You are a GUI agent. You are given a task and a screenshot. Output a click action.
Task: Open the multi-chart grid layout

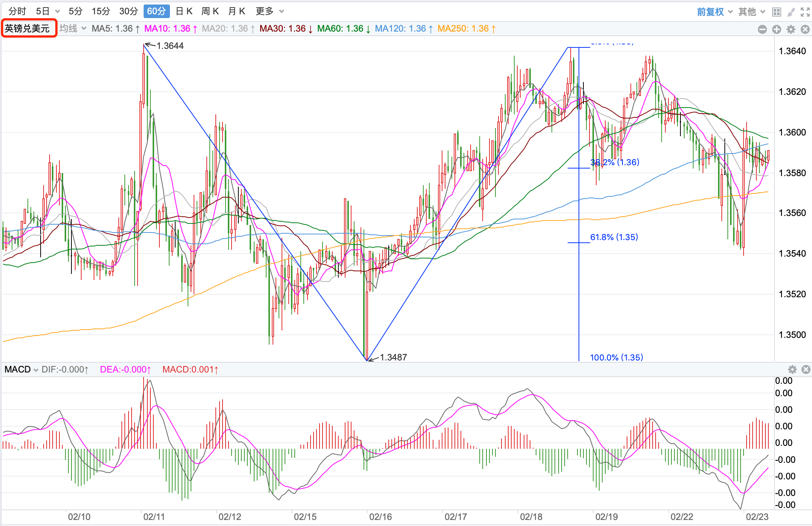pos(777,12)
